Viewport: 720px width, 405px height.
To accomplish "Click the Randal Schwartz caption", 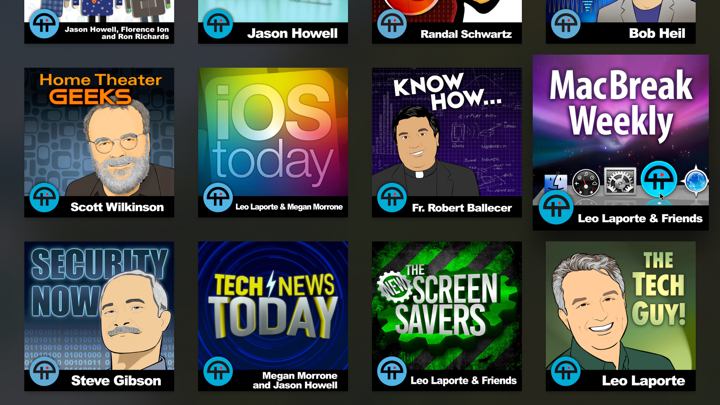I will [x=466, y=34].
